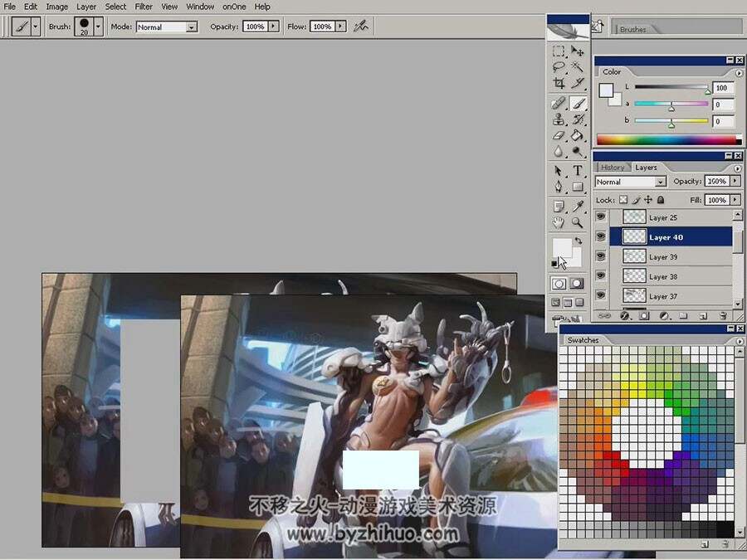Viewport: 747px width, 560px height.
Task: Open the onOne menu
Action: (234, 7)
